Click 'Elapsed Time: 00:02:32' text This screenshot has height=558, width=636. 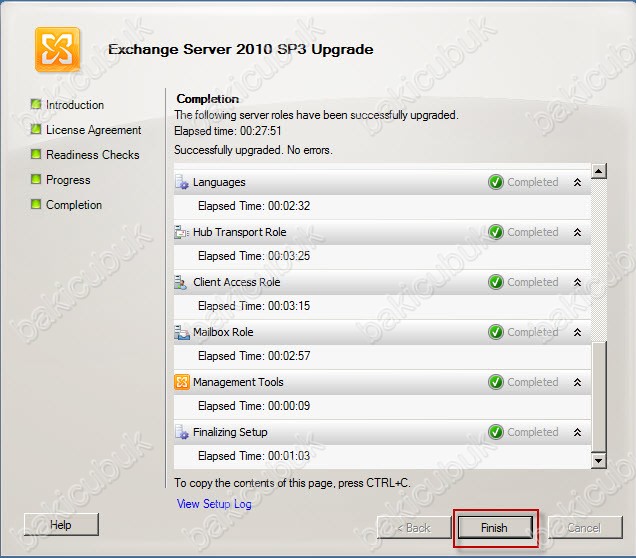pos(254,206)
